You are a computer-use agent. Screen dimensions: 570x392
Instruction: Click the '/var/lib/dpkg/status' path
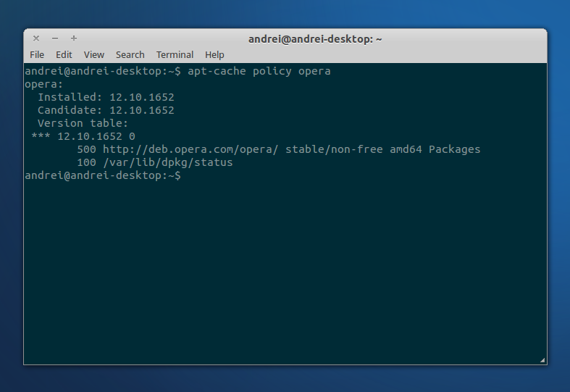pyautogui.click(x=168, y=162)
